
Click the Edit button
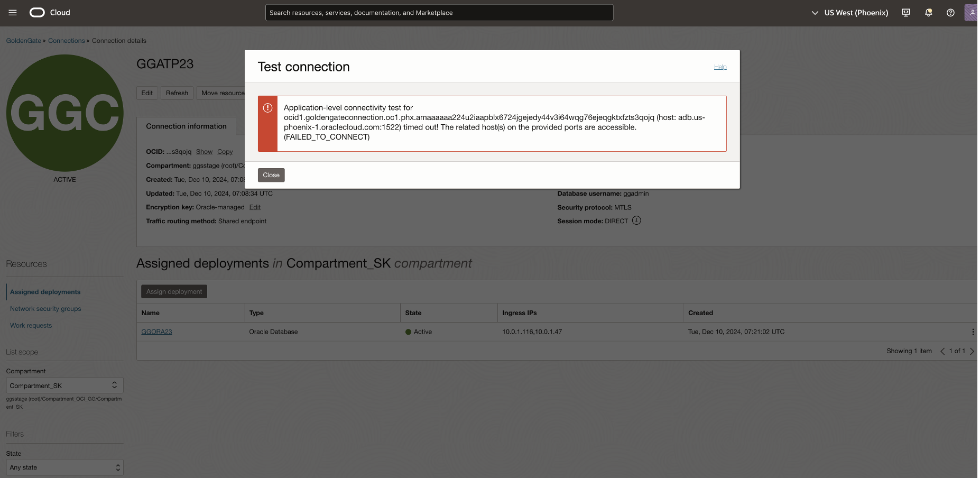click(147, 93)
